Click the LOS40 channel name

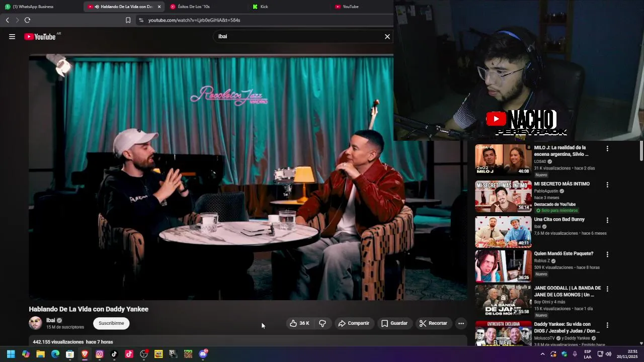tap(540, 161)
